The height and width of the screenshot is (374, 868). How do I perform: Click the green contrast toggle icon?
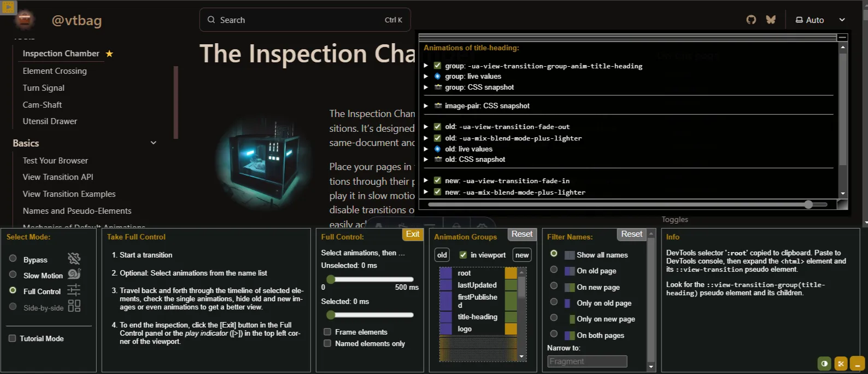click(824, 364)
